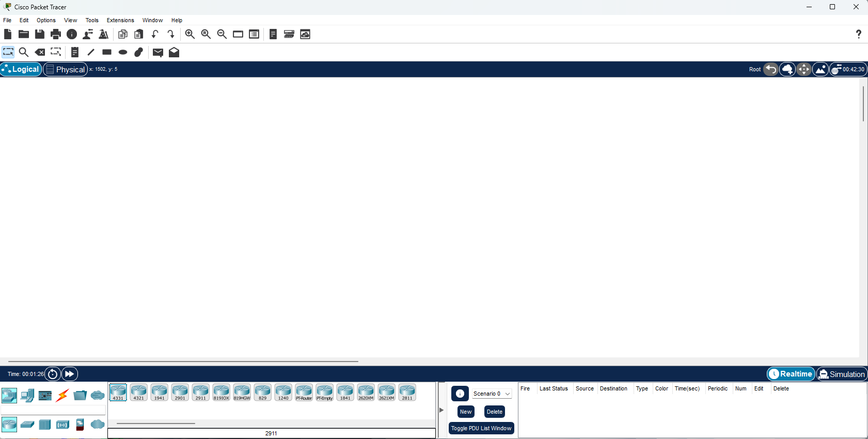Zoom in on the workspace
The width and height of the screenshot is (868, 439).
tap(190, 34)
